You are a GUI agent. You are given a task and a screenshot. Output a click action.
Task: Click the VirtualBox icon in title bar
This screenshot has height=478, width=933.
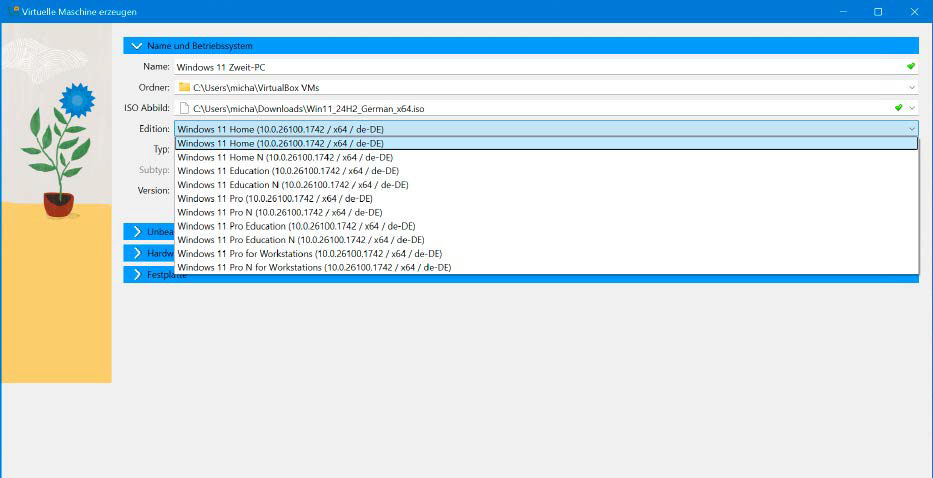[13, 11]
